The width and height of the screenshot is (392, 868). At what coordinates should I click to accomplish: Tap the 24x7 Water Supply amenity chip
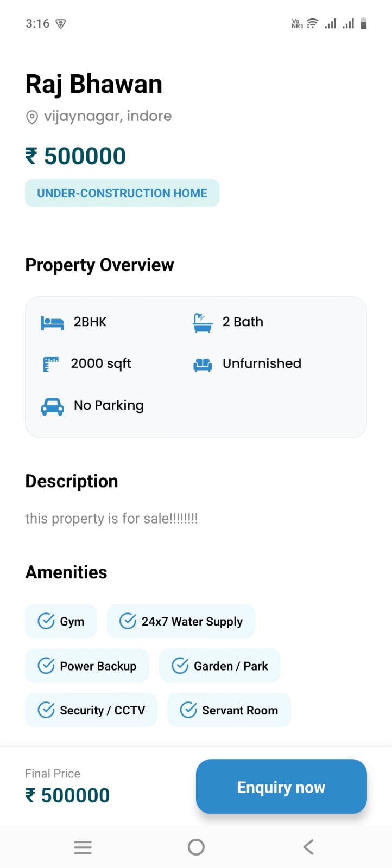[181, 621]
